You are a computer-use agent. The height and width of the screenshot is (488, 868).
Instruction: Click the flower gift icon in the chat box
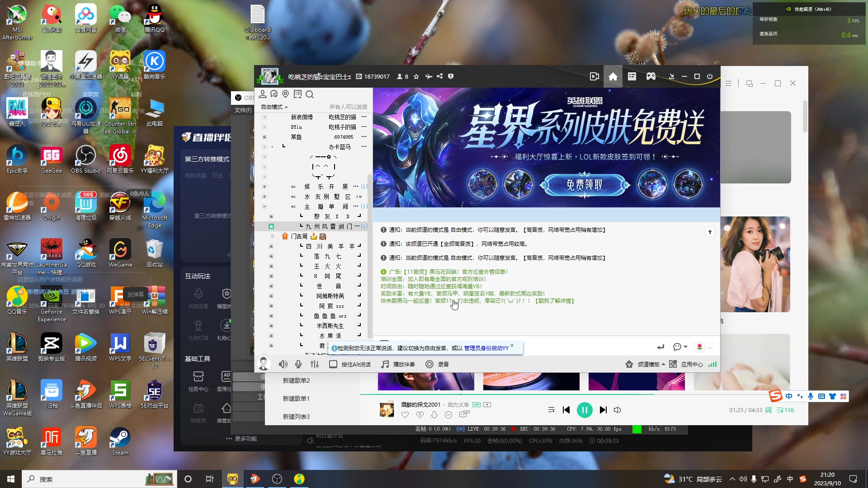tap(699, 347)
